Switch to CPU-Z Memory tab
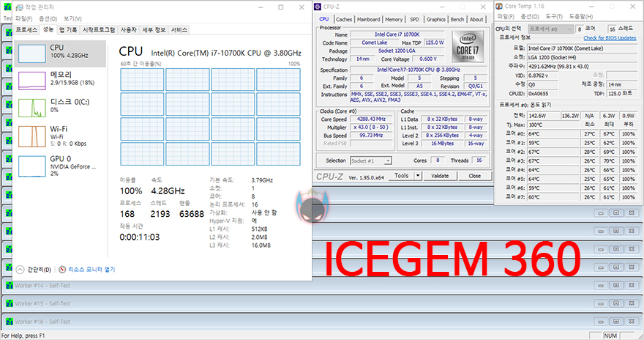The image size is (644, 340). pyautogui.click(x=394, y=19)
